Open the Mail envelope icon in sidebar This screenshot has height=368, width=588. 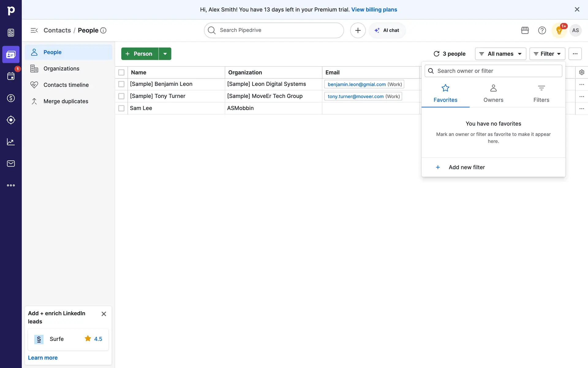pos(11,163)
